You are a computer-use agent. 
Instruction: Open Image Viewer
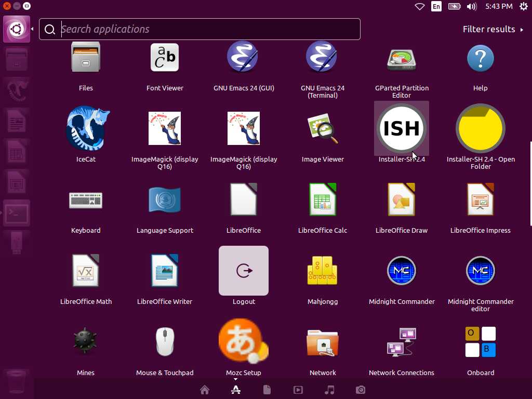pos(323,129)
